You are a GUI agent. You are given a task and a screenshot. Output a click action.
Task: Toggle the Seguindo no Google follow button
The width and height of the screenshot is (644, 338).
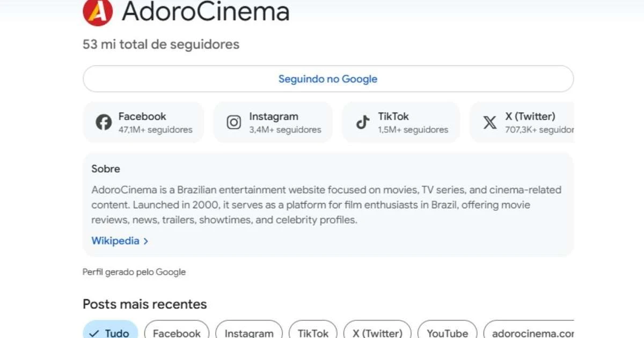tap(328, 79)
